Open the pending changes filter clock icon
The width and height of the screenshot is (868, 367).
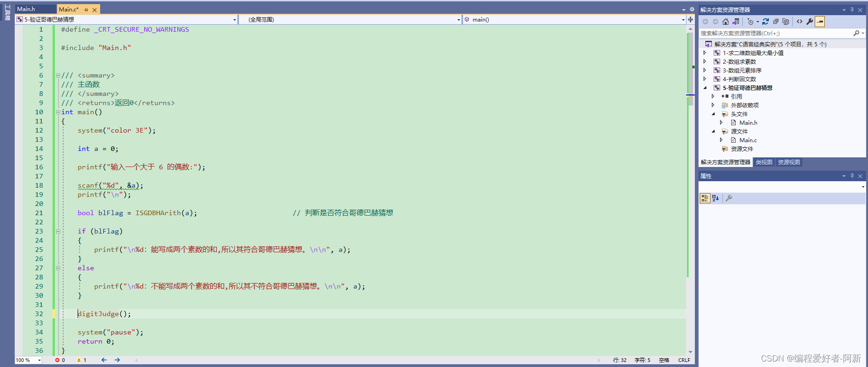pyautogui.click(x=750, y=22)
